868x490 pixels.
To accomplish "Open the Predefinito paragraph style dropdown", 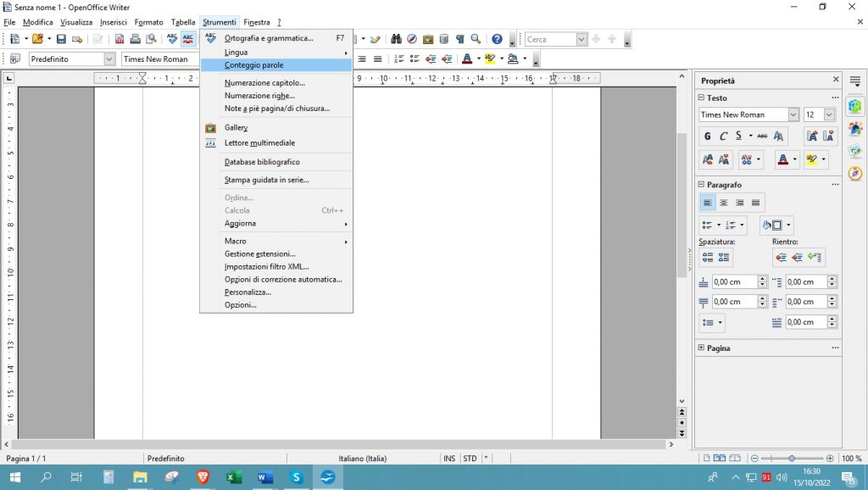I will tap(109, 59).
